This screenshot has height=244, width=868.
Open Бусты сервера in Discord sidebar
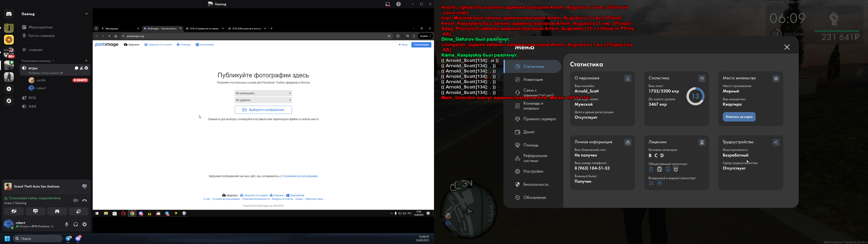[54, 36]
